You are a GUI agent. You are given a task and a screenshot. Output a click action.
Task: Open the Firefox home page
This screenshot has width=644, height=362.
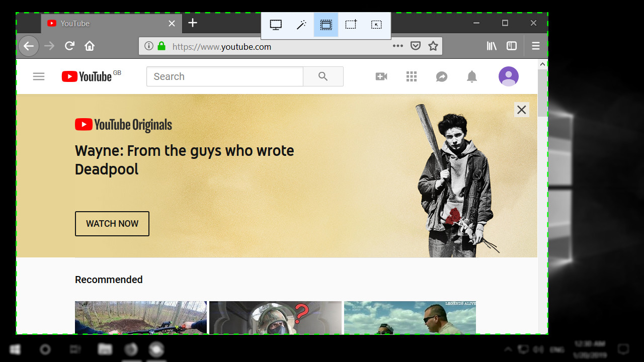(90, 46)
